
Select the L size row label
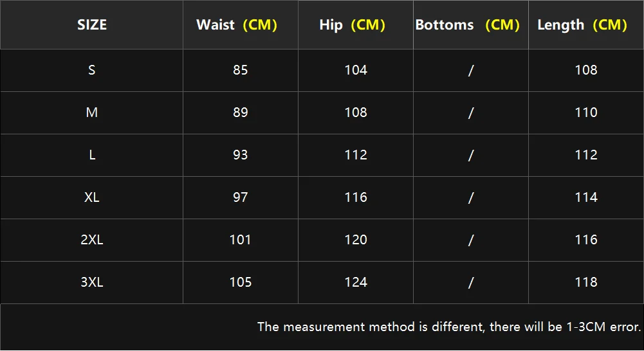coord(92,155)
